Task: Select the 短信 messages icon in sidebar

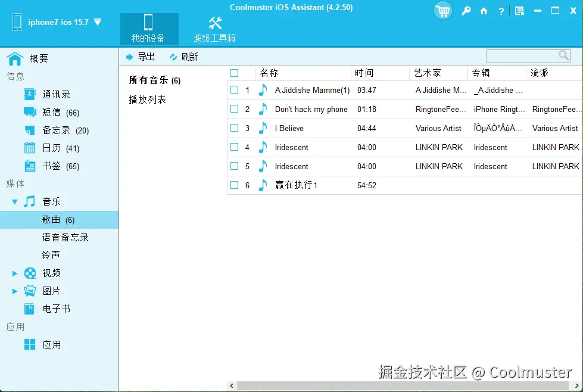Action: (31, 112)
